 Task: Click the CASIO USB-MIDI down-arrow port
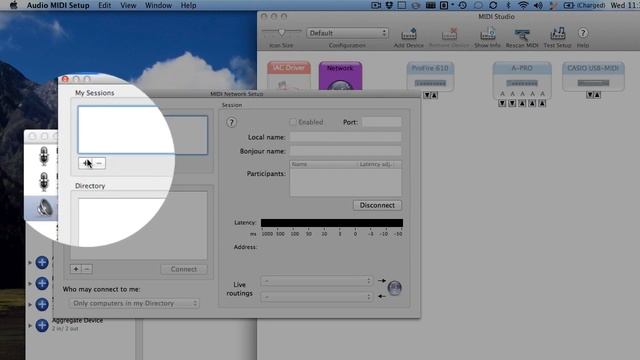(x=589, y=95)
